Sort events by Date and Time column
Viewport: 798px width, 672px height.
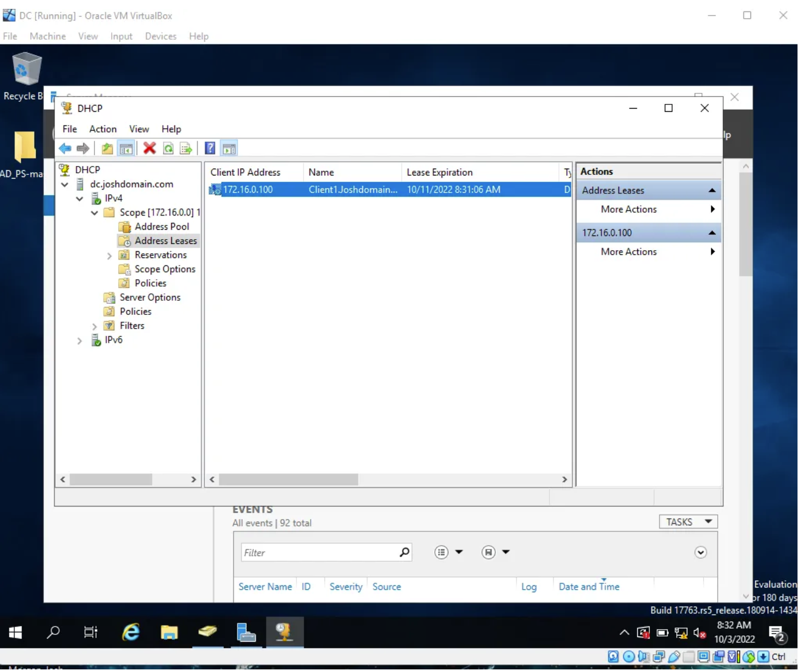pos(589,587)
